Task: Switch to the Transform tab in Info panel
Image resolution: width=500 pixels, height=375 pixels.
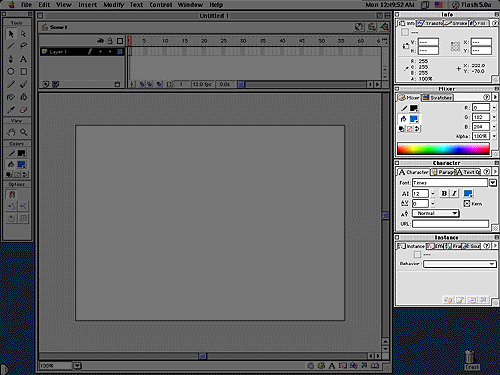Action: pos(430,23)
